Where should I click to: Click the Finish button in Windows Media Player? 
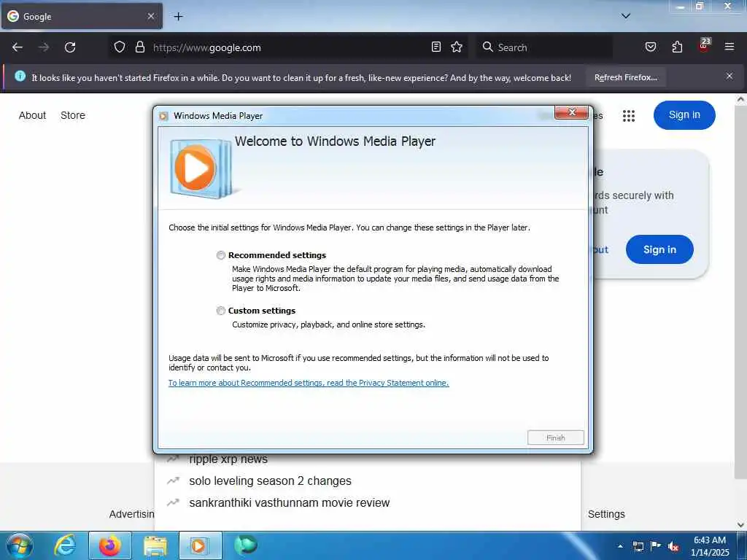click(x=555, y=437)
